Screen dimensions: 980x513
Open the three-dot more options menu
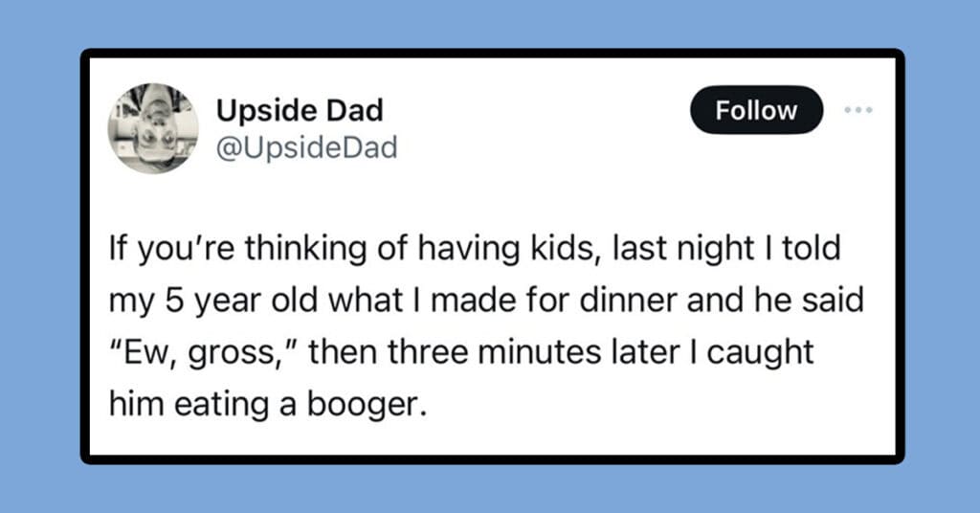(x=860, y=110)
